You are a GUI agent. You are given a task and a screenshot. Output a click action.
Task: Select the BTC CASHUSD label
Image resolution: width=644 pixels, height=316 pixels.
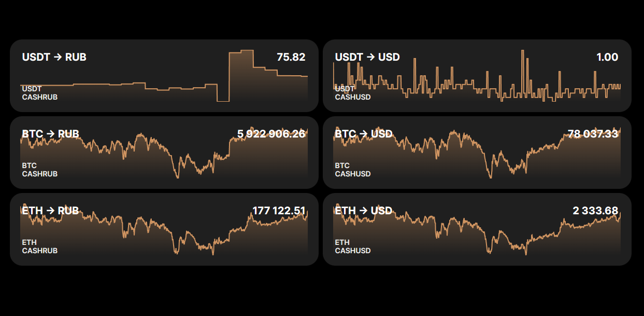pyautogui.click(x=352, y=170)
